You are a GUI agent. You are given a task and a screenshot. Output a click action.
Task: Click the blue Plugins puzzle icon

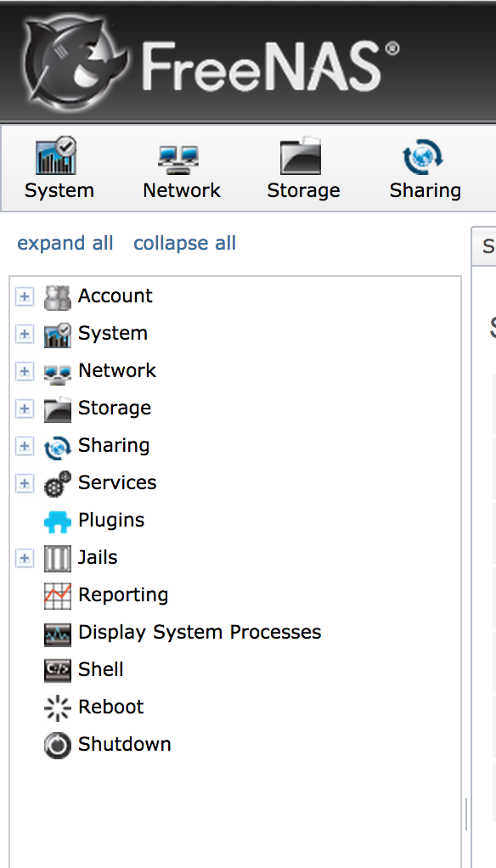pos(58,521)
